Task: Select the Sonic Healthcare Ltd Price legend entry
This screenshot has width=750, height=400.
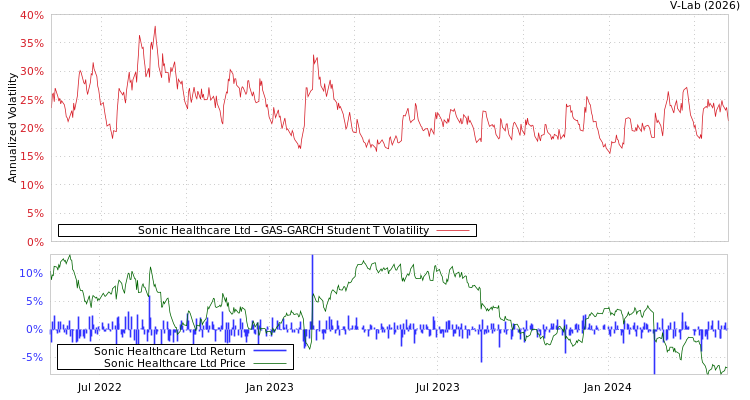Action: 174,363
